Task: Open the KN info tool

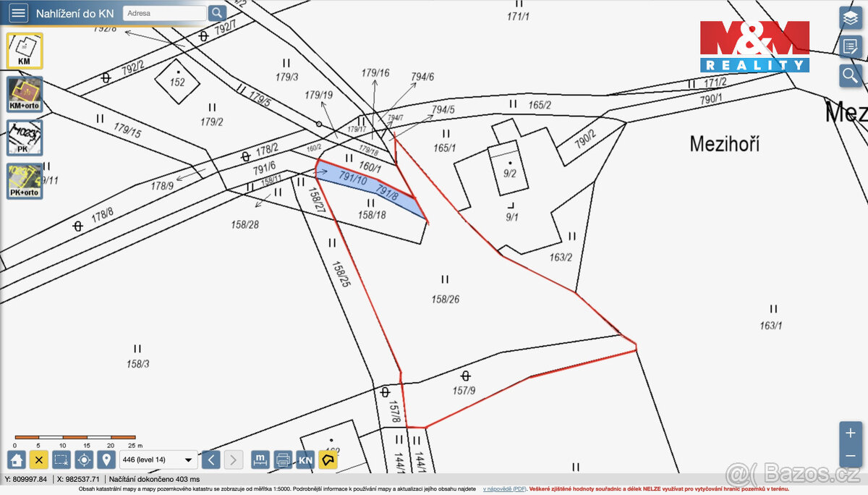Action: [305, 460]
